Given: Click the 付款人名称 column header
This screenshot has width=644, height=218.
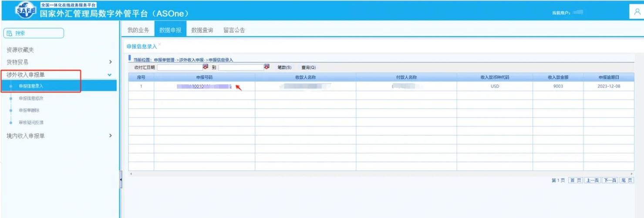Looking at the screenshot, I should pos(406,77).
